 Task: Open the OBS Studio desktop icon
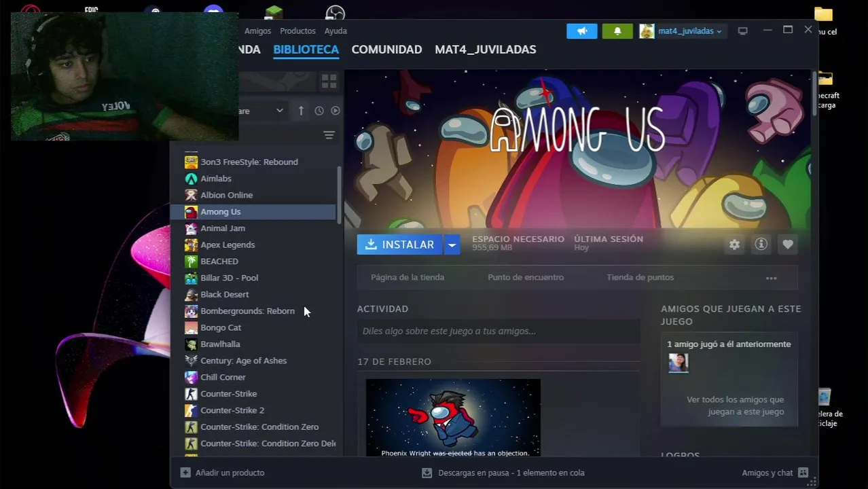(x=335, y=12)
